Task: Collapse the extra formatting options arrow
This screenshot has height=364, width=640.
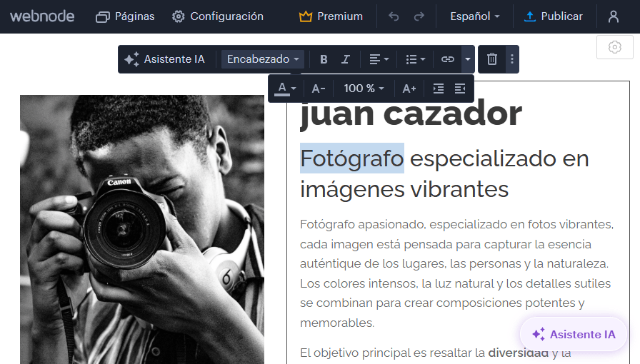Action: [468, 59]
